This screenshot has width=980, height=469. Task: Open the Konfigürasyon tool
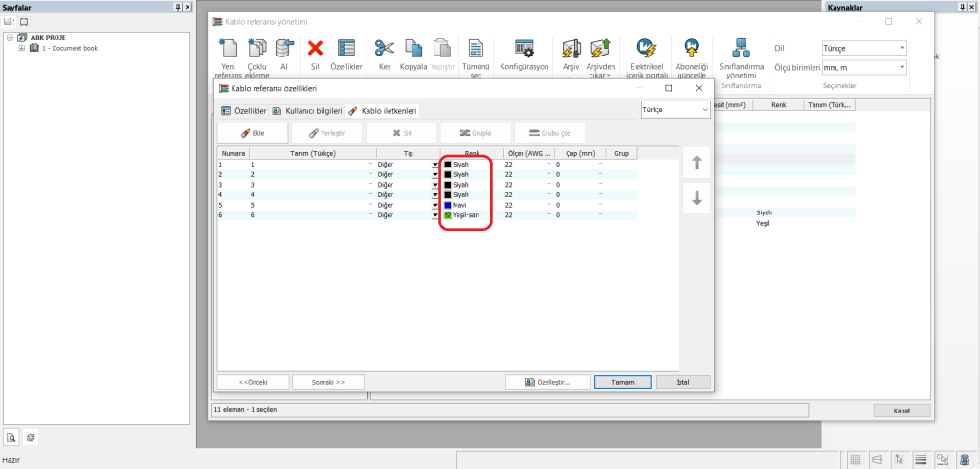[x=524, y=49]
